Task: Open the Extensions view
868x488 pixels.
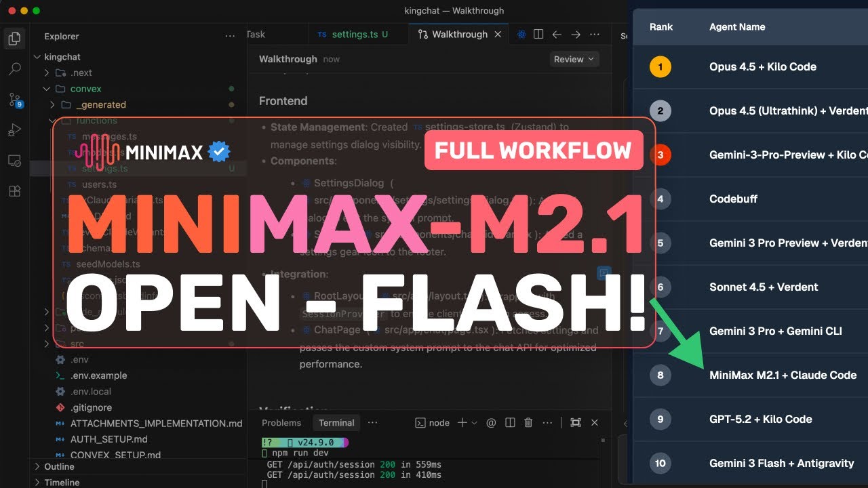Action: [14, 191]
